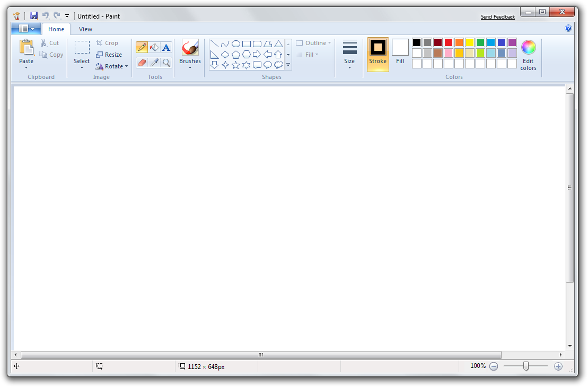
Task: Pick the Four-point star shape
Action: pyautogui.click(x=225, y=65)
